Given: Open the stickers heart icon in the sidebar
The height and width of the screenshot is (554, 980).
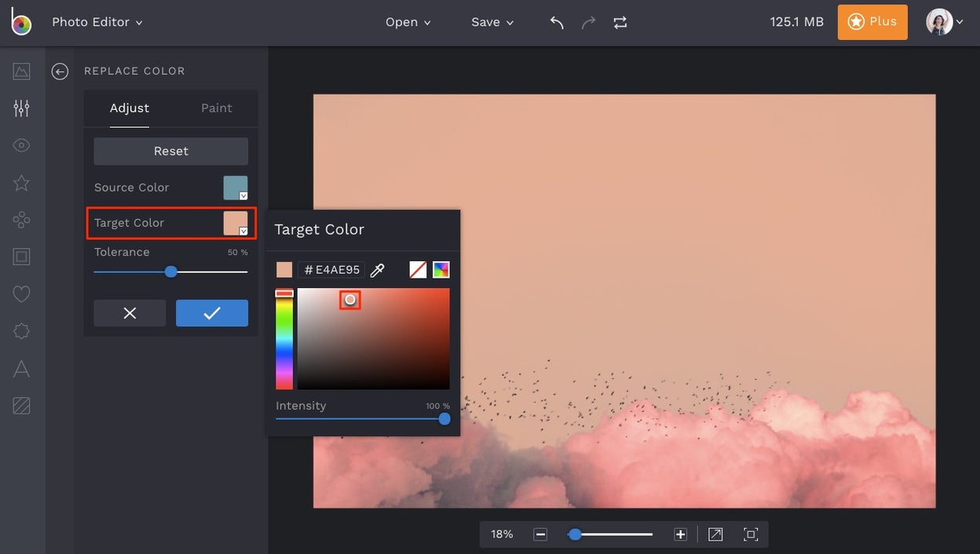Looking at the screenshot, I should click(x=21, y=293).
